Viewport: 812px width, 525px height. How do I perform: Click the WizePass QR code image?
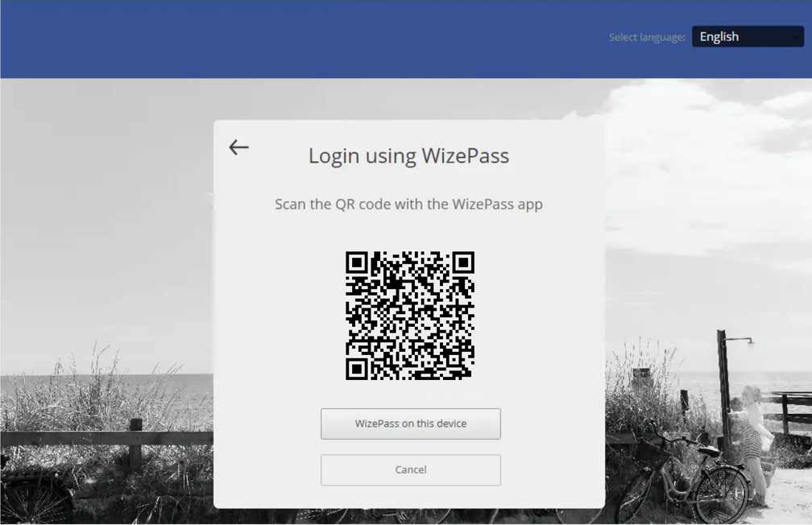point(409,316)
